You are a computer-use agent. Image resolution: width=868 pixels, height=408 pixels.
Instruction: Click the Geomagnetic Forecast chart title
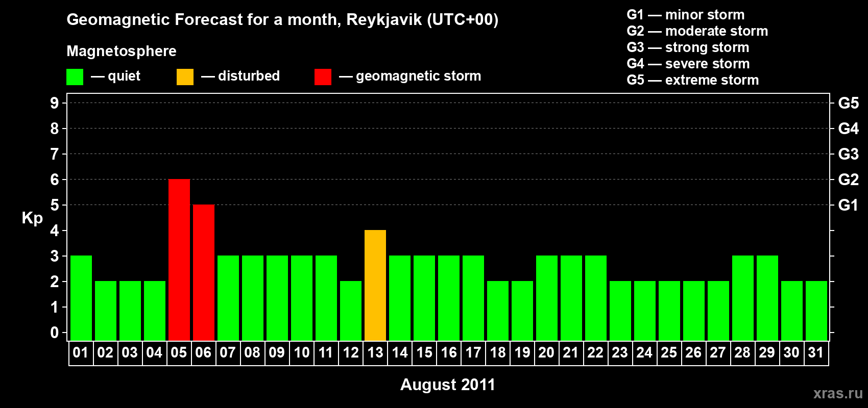click(x=282, y=20)
